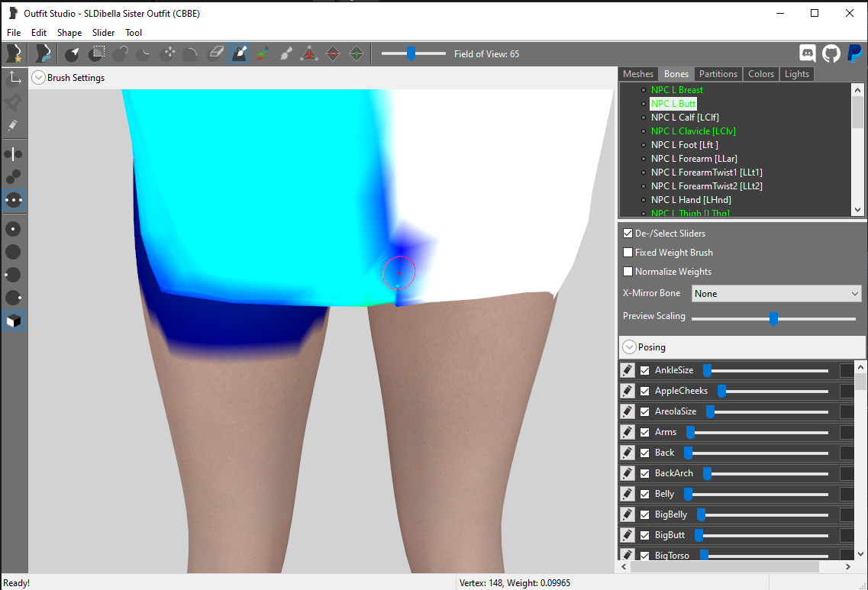This screenshot has width=868, height=590.
Task: Select the color paint brush
Action: (263, 53)
